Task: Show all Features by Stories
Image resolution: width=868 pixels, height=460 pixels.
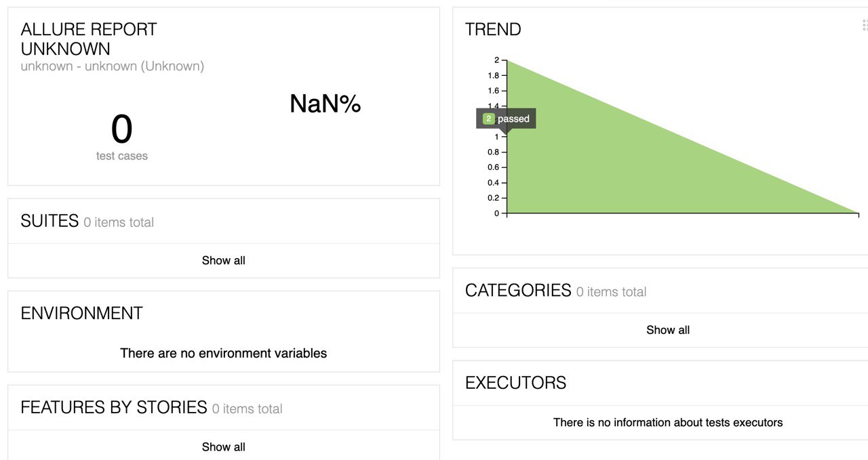Action: coord(223,446)
